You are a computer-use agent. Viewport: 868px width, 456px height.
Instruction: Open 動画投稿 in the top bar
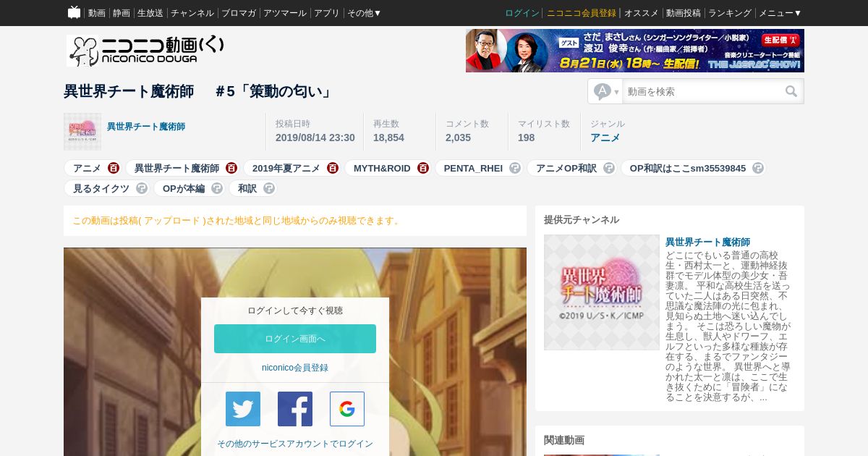(x=684, y=13)
